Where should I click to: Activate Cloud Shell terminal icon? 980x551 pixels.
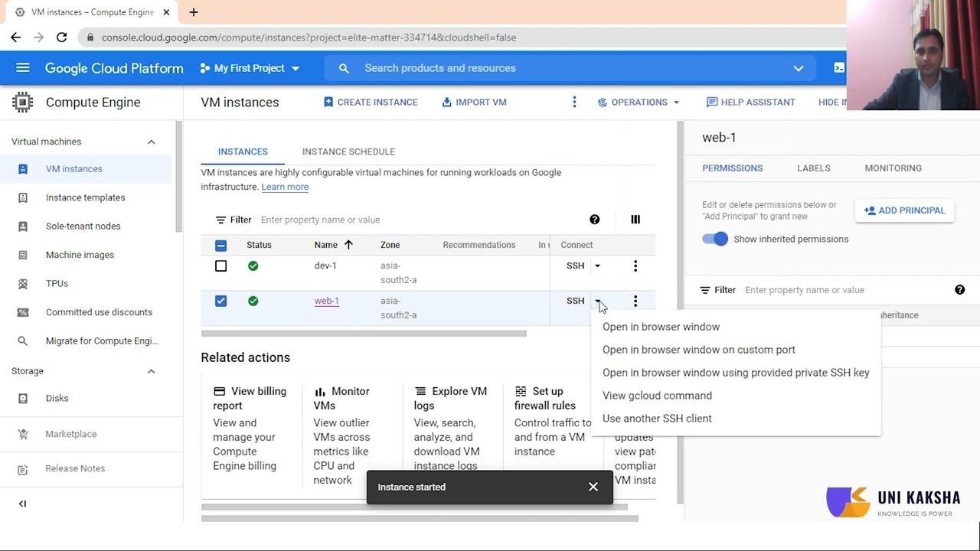point(839,68)
